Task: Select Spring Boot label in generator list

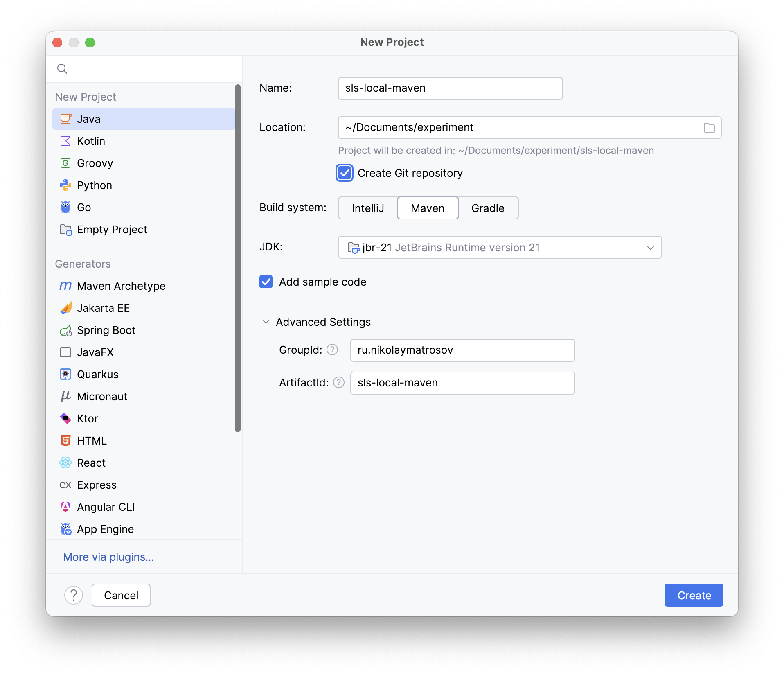Action: 106,330
